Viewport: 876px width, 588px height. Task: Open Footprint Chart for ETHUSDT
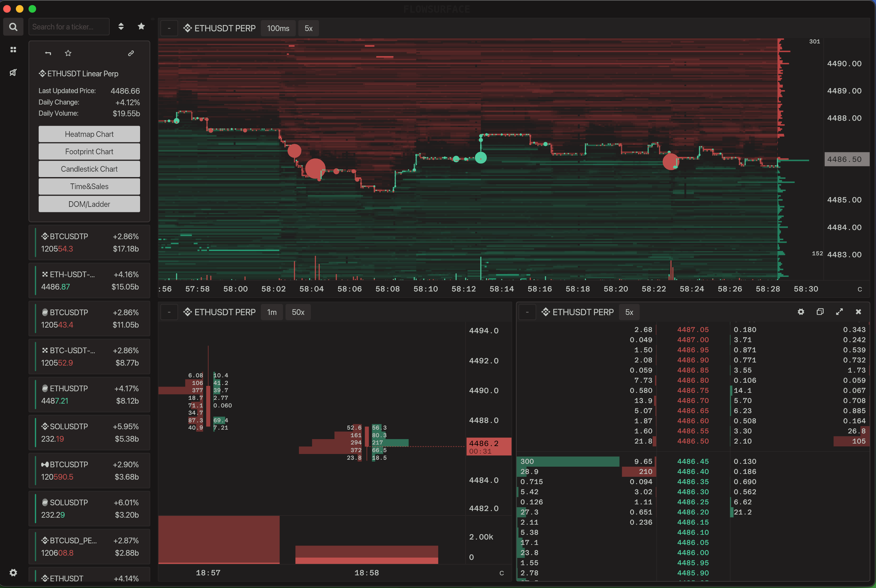89,151
